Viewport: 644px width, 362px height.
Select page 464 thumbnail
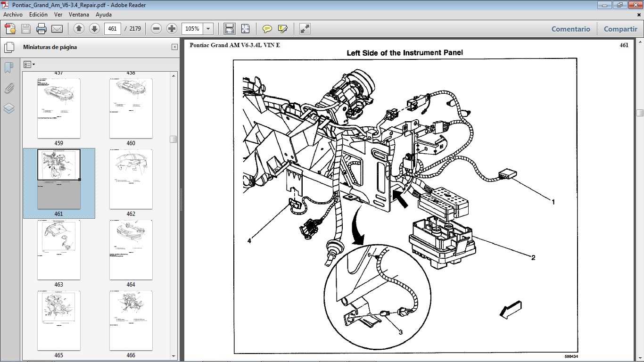coord(131,250)
